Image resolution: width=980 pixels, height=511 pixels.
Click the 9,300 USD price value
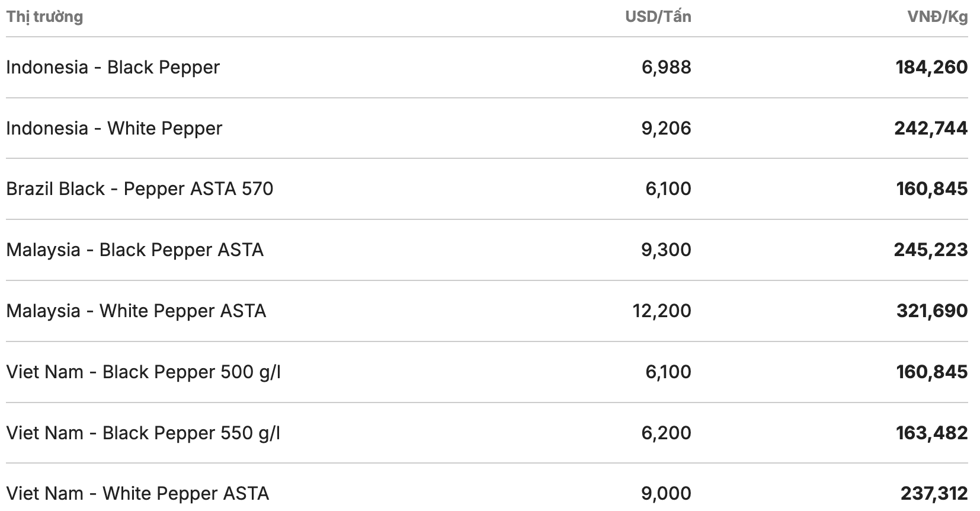(666, 250)
